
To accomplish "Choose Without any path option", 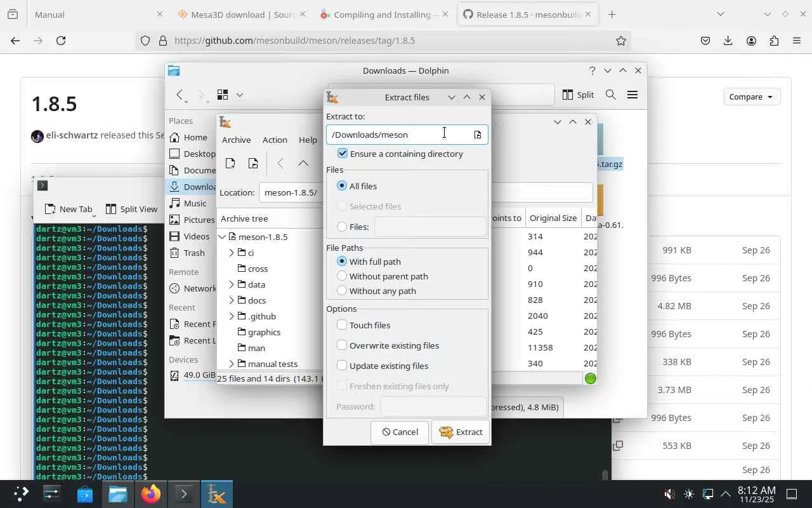I will tap(342, 291).
